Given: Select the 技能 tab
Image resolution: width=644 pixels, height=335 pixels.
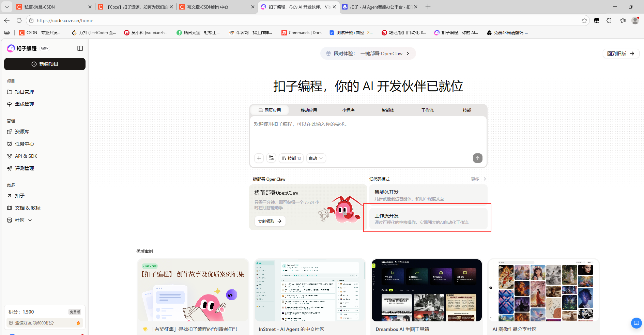Looking at the screenshot, I should [467, 110].
